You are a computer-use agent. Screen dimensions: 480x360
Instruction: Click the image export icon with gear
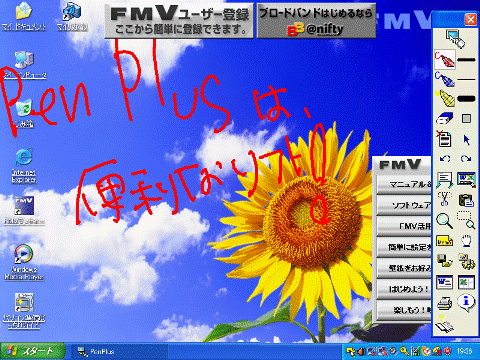click(x=466, y=261)
